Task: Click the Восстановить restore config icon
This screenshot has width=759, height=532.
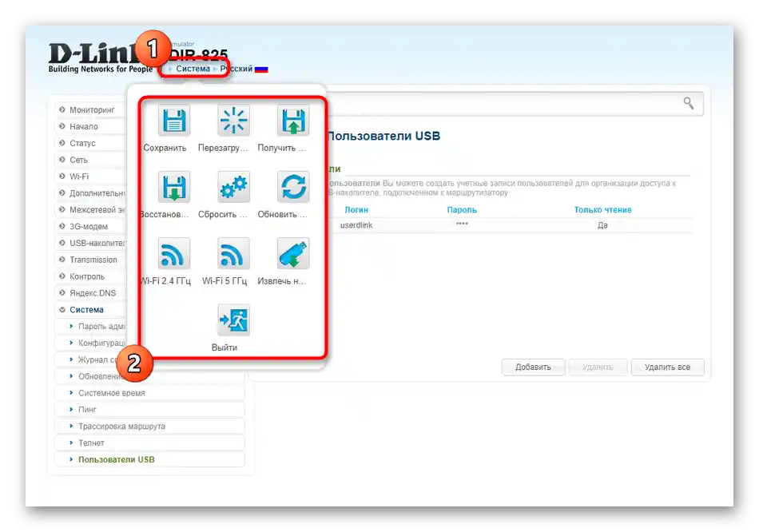Action: [174, 187]
